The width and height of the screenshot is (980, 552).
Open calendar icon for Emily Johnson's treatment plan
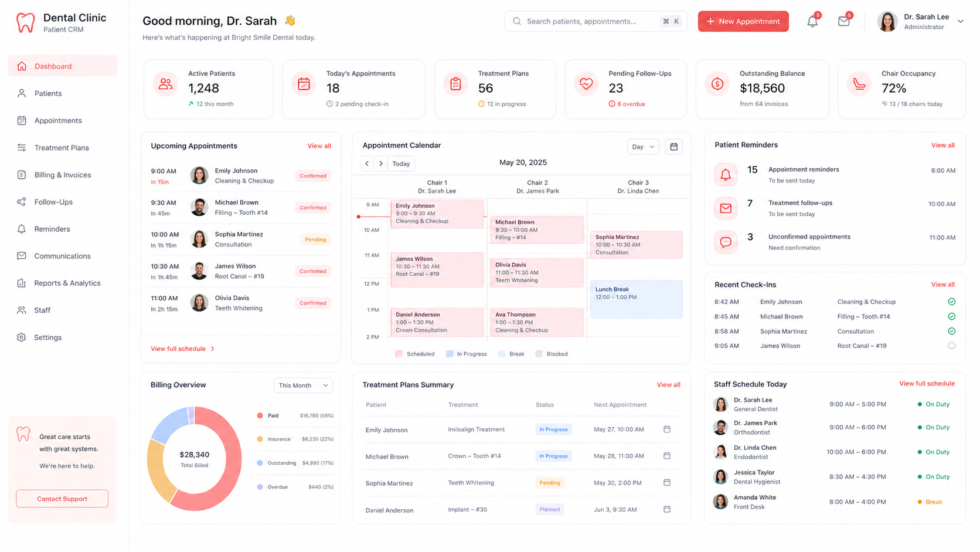pyautogui.click(x=667, y=429)
